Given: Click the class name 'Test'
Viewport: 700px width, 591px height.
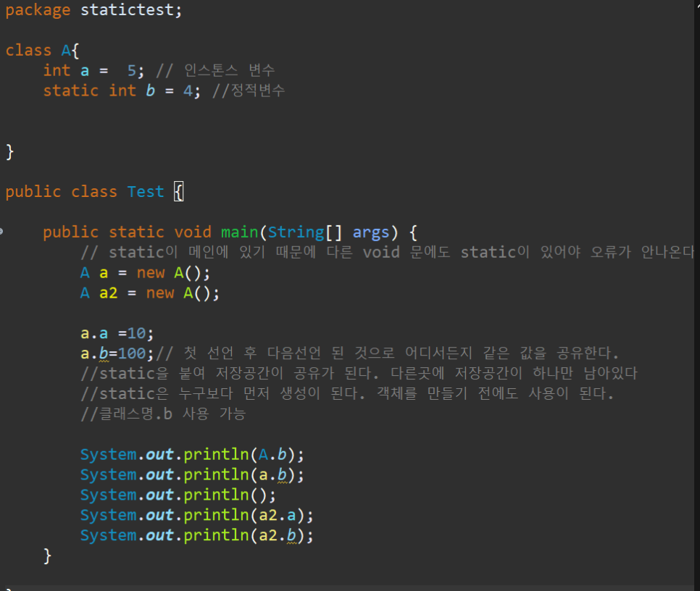Looking at the screenshot, I should pyautogui.click(x=146, y=192).
